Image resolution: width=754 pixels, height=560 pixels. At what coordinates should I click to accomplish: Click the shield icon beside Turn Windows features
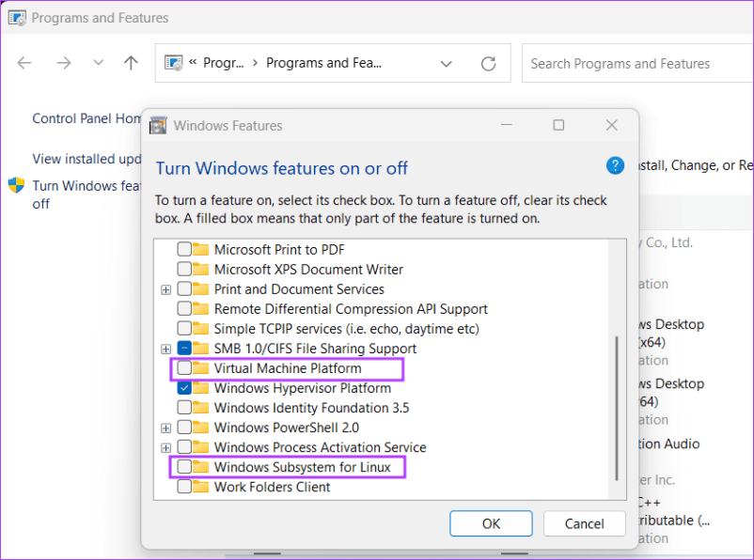(15, 185)
